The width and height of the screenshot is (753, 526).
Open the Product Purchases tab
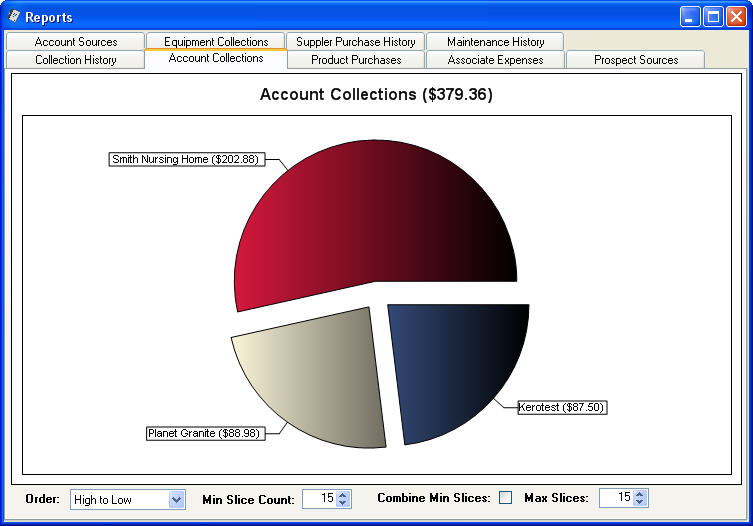[356, 60]
